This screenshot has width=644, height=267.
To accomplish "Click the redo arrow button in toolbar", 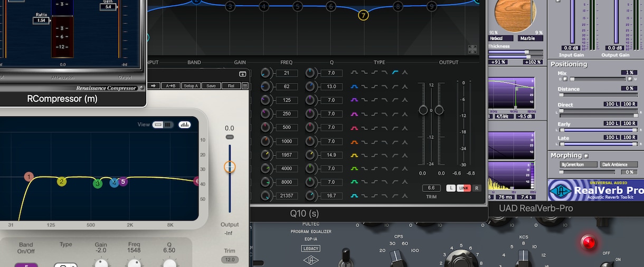I will coord(155,86).
